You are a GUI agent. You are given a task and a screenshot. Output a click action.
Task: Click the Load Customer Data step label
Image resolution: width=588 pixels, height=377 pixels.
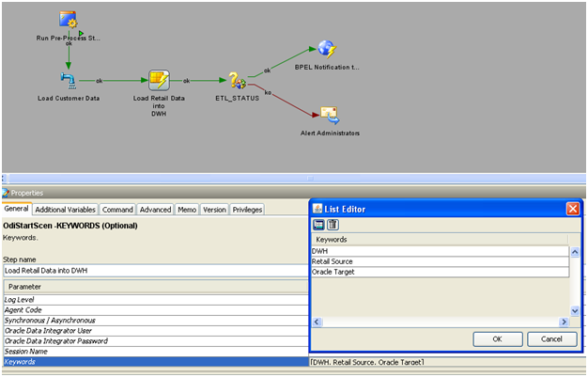pos(69,98)
